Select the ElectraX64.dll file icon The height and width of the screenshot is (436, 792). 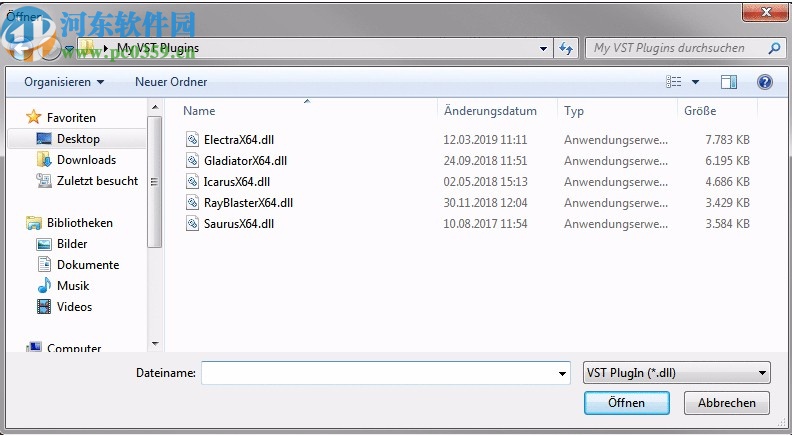click(192, 139)
